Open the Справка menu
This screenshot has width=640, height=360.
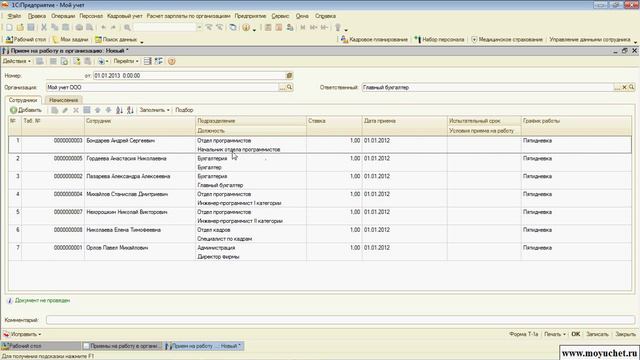tap(325, 16)
